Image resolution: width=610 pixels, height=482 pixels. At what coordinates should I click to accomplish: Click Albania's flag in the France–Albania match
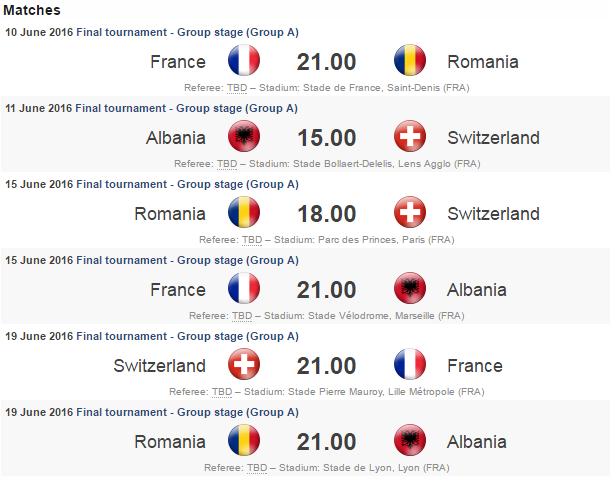410,289
